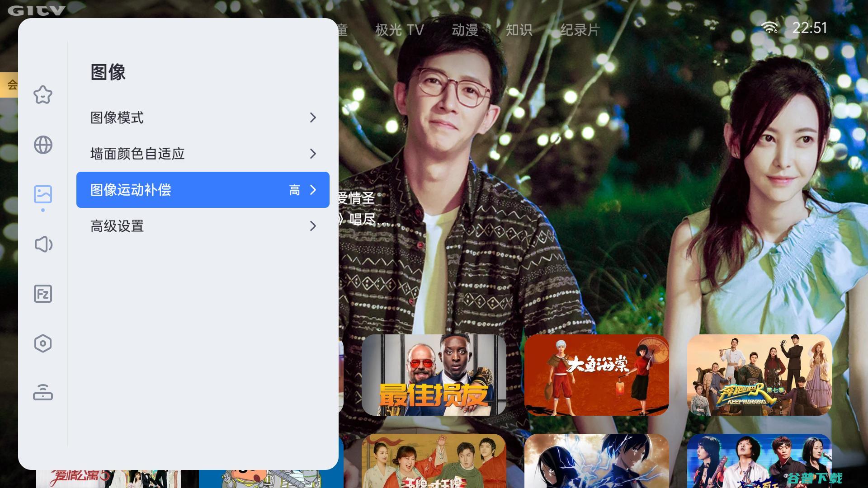Screen dimensions: 868x488
Task: Open the hexagon system settings icon
Action: click(43, 343)
